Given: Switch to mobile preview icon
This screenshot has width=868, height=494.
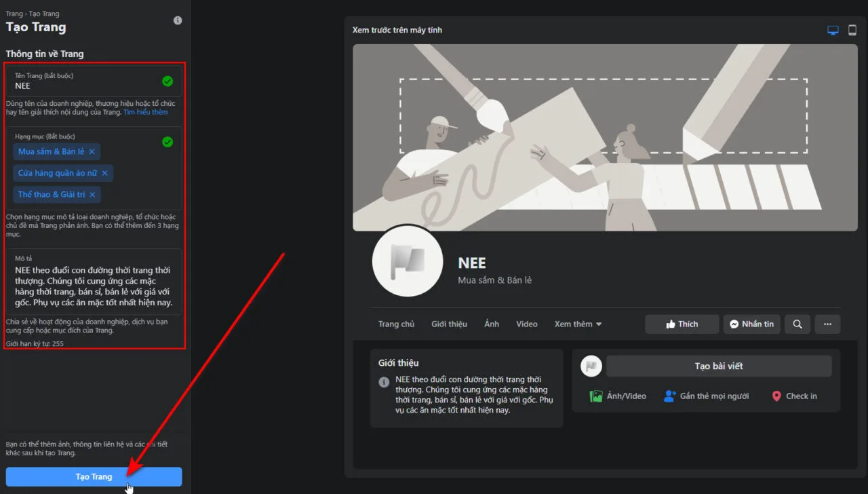Looking at the screenshot, I should (x=852, y=31).
